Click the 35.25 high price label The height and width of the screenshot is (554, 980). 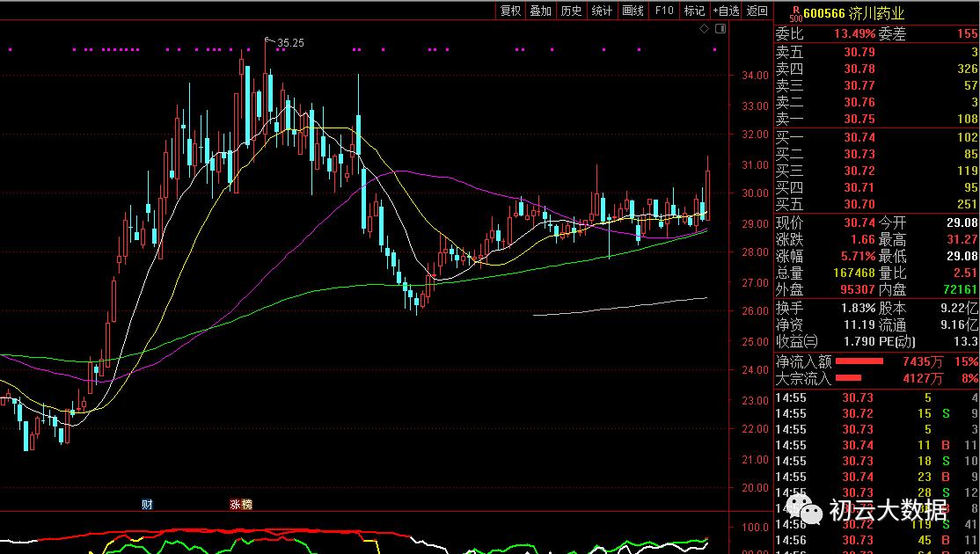tap(290, 42)
